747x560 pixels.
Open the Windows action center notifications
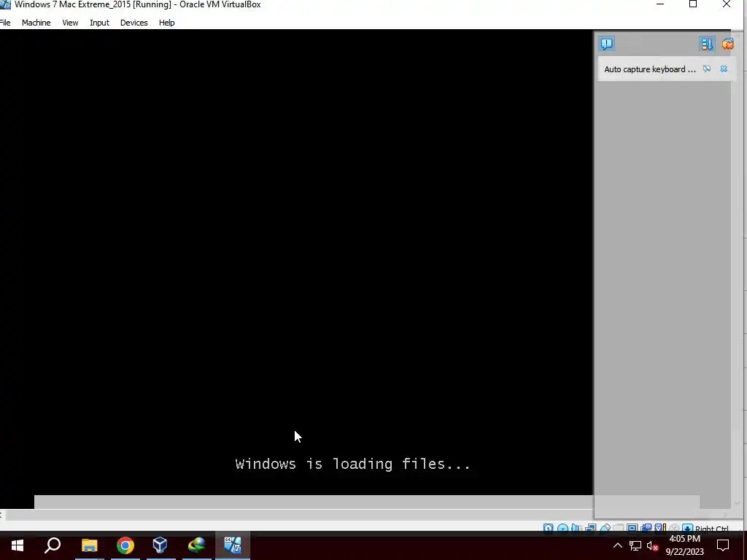(723, 545)
